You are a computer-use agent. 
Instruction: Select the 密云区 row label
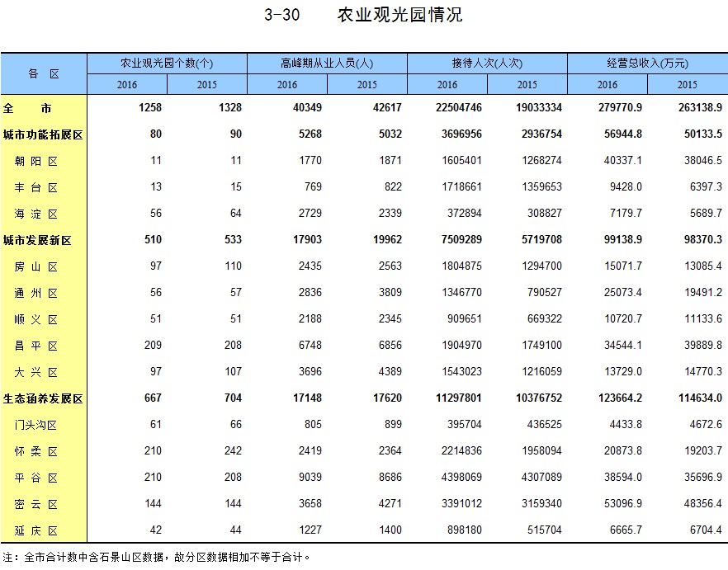36,505
